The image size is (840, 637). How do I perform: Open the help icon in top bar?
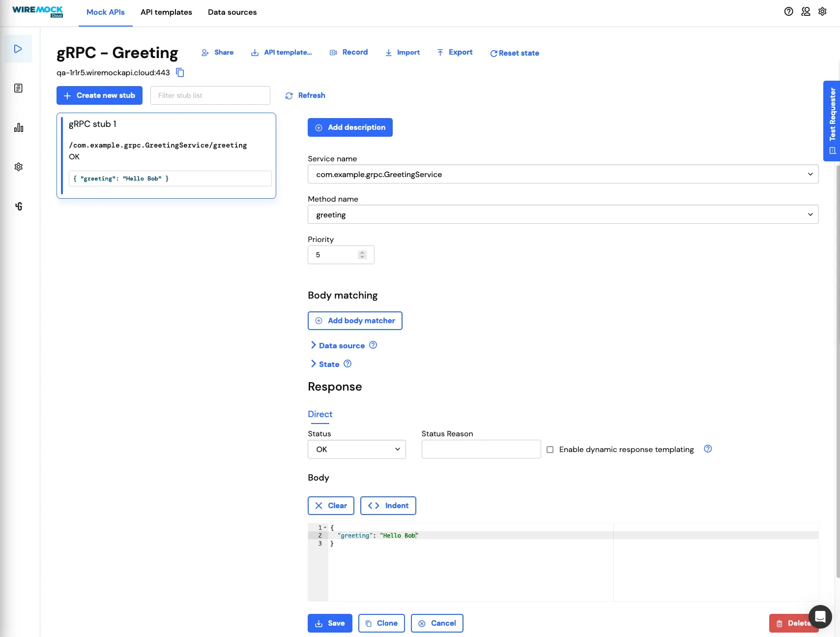tap(788, 12)
